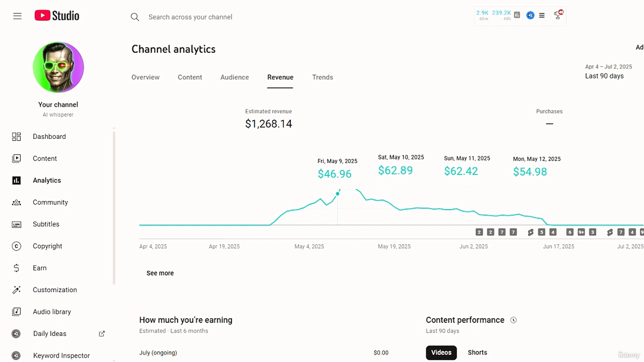The width and height of the screenshot is (644, 362).
Task: Open the vidIQ bar-chart stats icon
Action: 517,15
